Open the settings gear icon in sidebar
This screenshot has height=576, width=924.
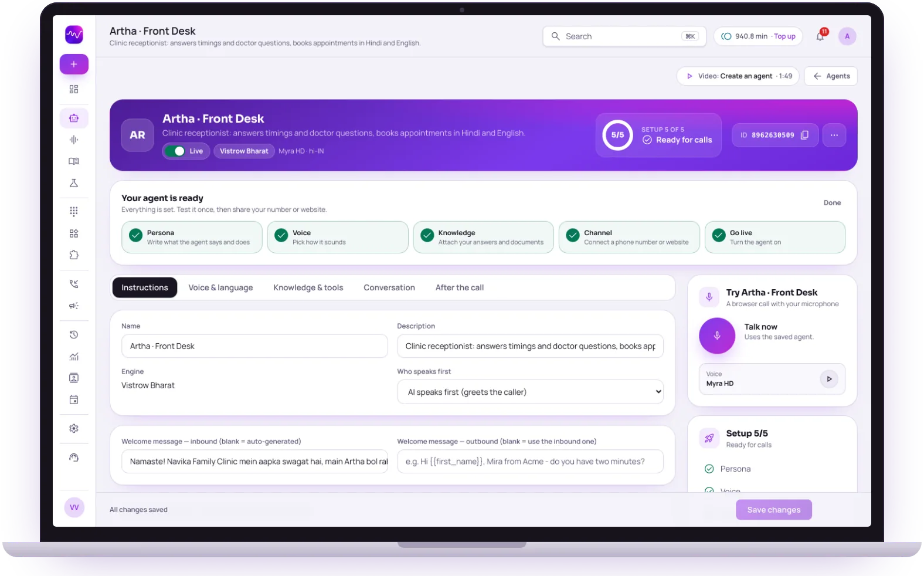[x=74, y=429]
